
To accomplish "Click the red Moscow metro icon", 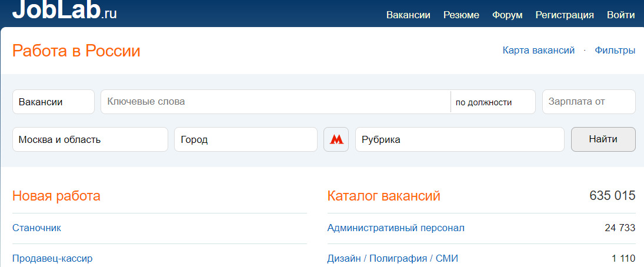I will [x=336, y=139].
